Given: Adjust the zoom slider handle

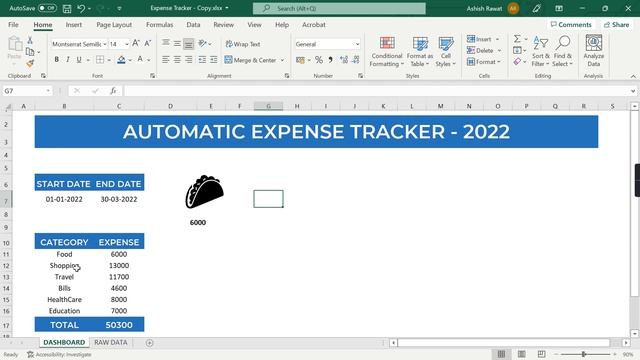Looking at the screenshot, I should click(x=584, y=354).
